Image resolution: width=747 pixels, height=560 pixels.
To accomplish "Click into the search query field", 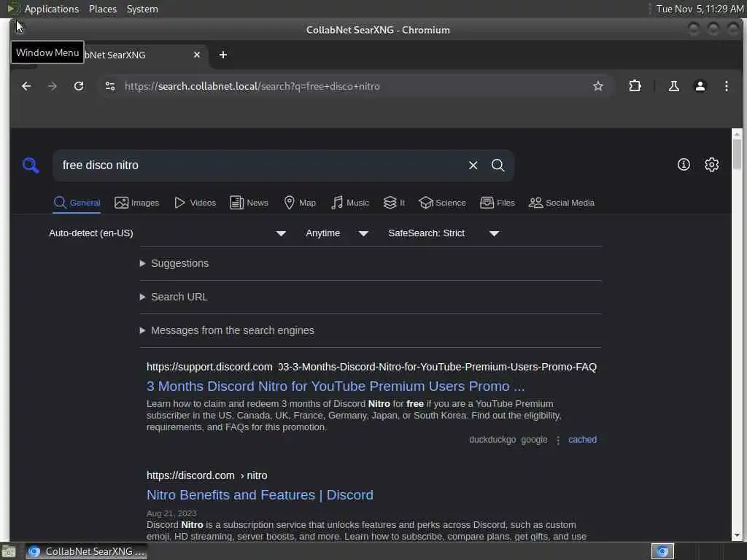I will [260, 166].
